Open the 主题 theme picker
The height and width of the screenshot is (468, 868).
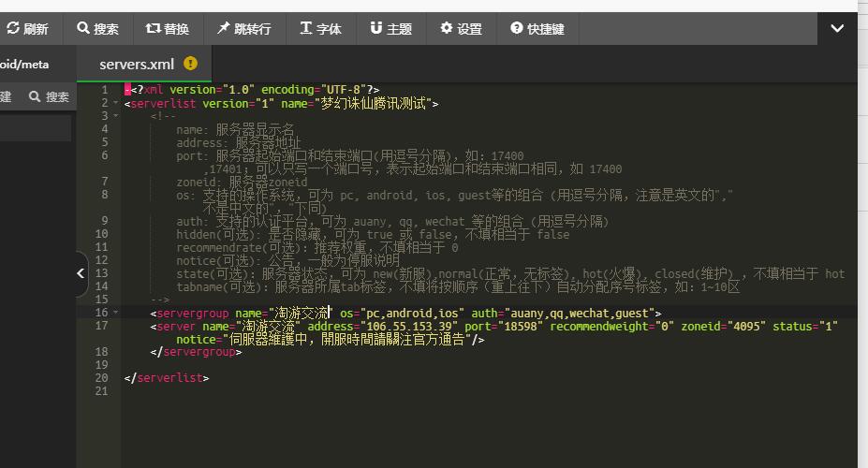(x=390, y=29)
